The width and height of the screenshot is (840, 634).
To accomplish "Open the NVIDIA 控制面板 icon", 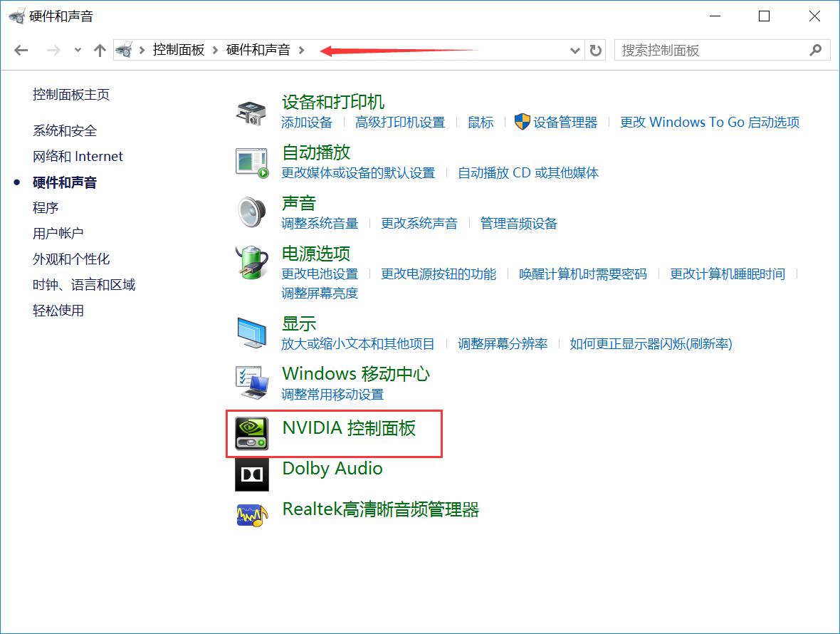I will pos(251,433).
